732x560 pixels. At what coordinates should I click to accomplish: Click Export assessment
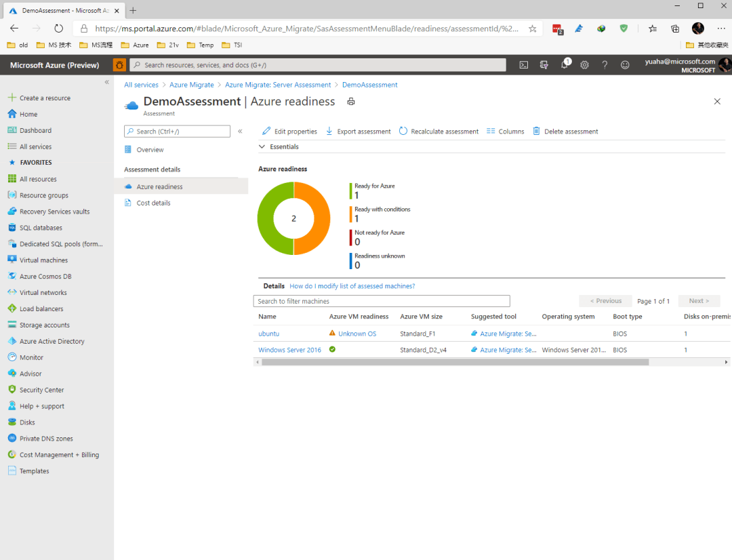click(358, 132)
